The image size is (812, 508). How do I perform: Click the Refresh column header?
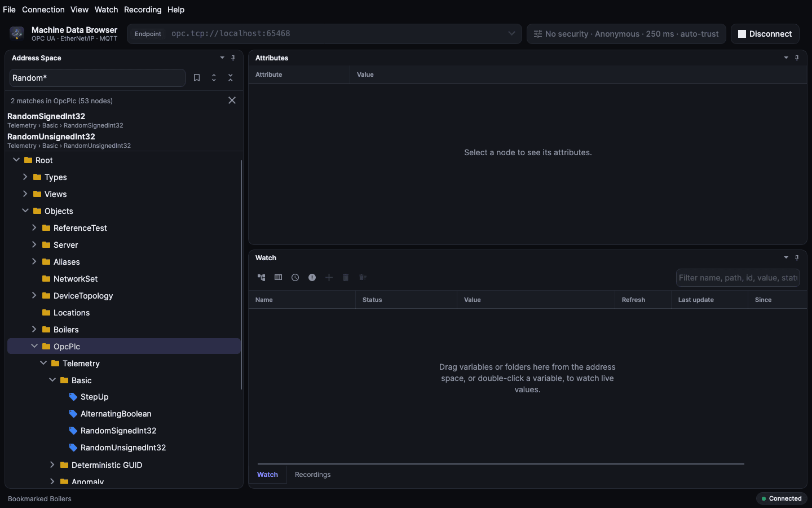pyautogui.click(x=643, y=300)
